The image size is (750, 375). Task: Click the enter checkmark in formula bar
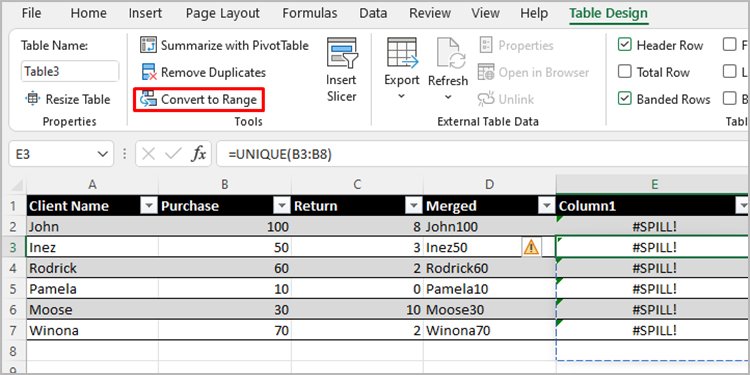tap(173, 154)
